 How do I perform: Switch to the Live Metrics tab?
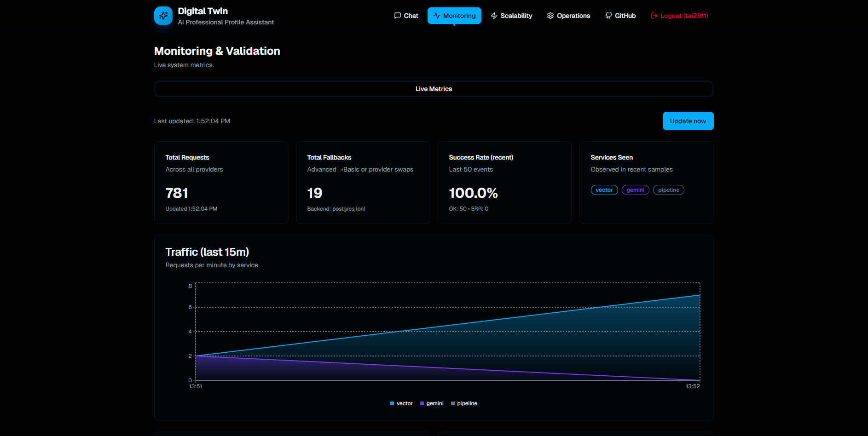tap(434, 89)
